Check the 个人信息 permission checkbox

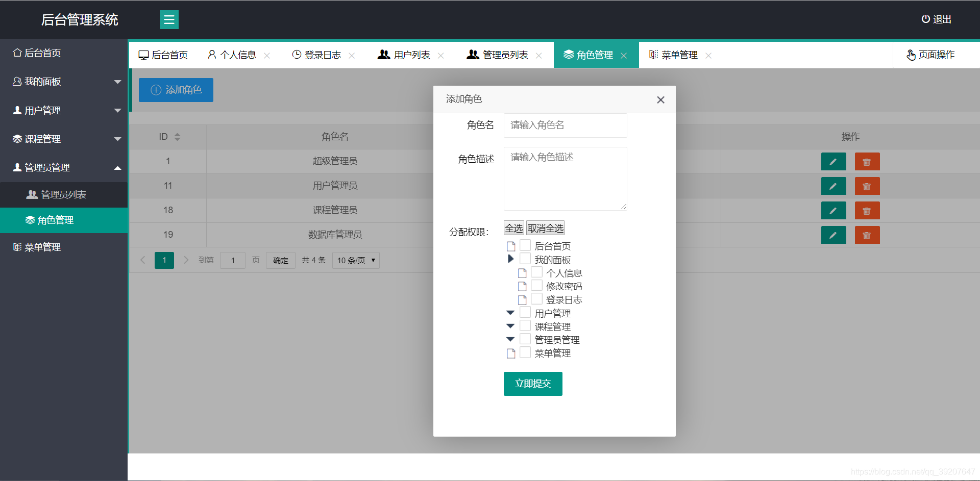[536, 272]
